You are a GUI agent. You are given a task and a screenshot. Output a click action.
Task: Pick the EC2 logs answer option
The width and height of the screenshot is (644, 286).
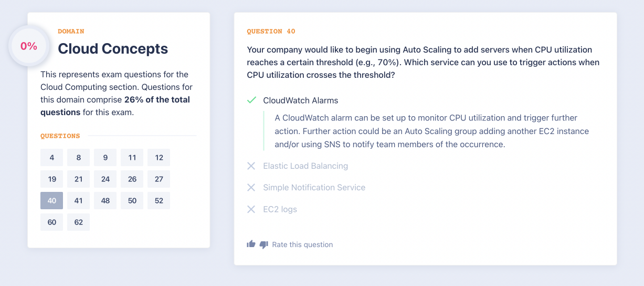click(280, 209)
